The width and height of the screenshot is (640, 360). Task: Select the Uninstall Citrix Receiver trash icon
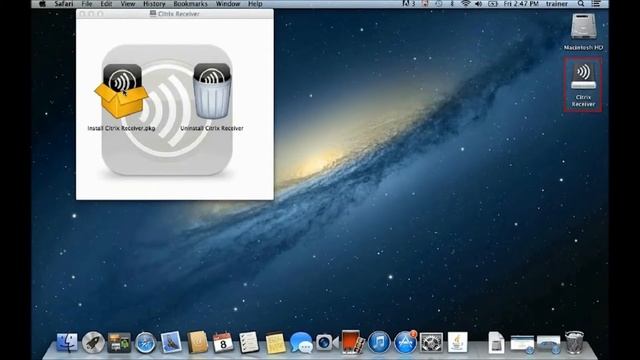[x=212, y=91]
